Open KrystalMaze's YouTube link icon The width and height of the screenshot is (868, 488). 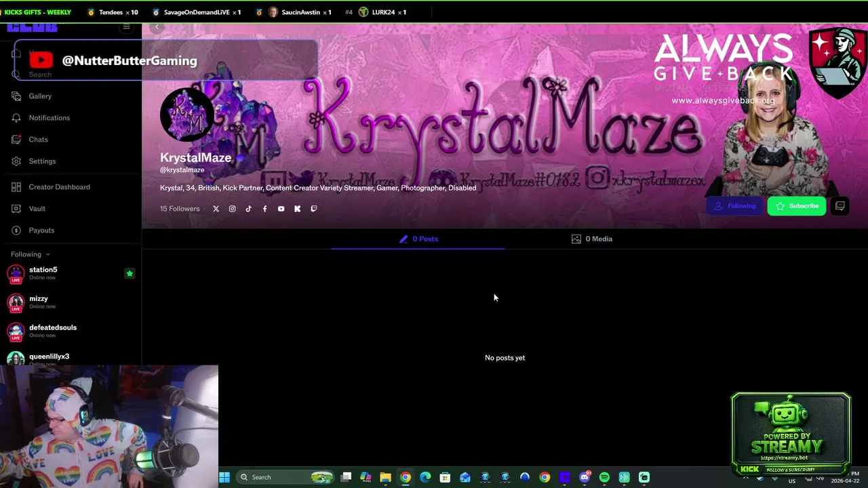[281, 209]
